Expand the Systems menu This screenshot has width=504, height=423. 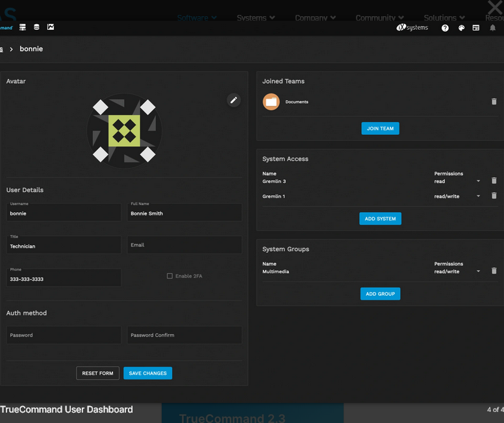pyautogui.click(x=256, y=18)
